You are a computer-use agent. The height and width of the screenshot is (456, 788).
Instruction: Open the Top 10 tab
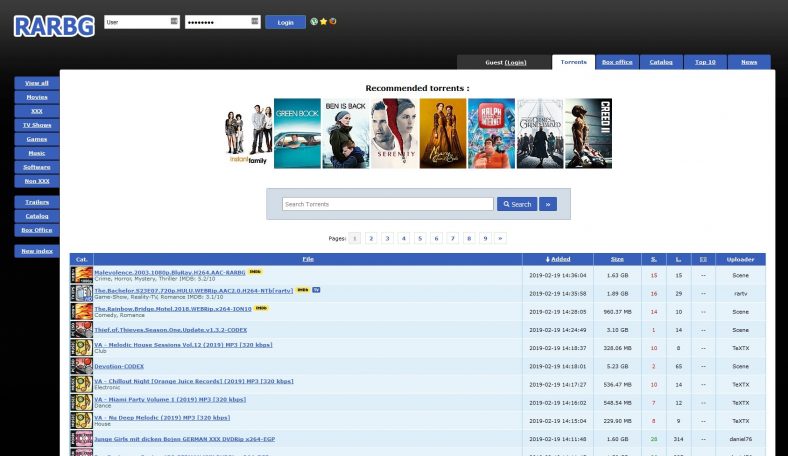(x=705, y=62)
